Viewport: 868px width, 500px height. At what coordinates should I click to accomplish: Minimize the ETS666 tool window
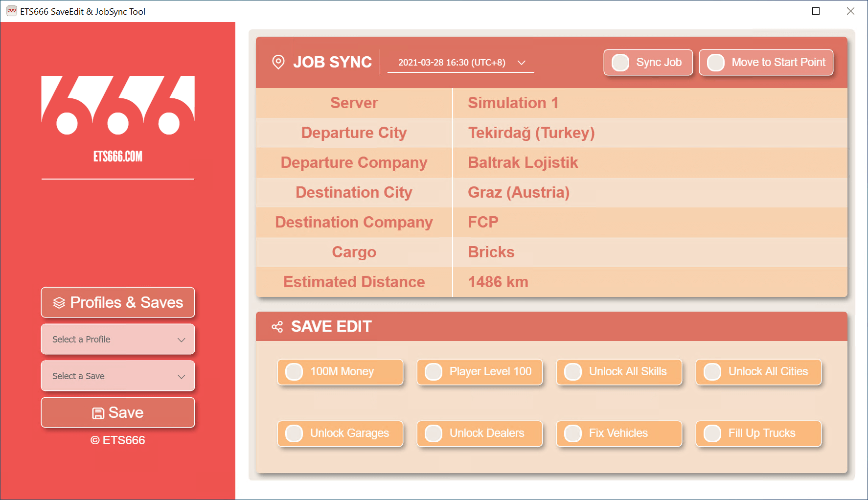pos(782,11)
